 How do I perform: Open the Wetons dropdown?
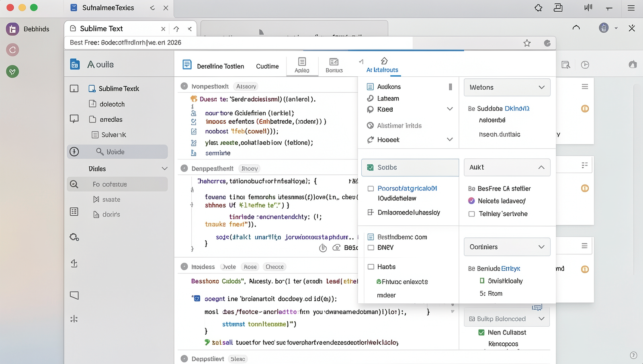(507, 87)
